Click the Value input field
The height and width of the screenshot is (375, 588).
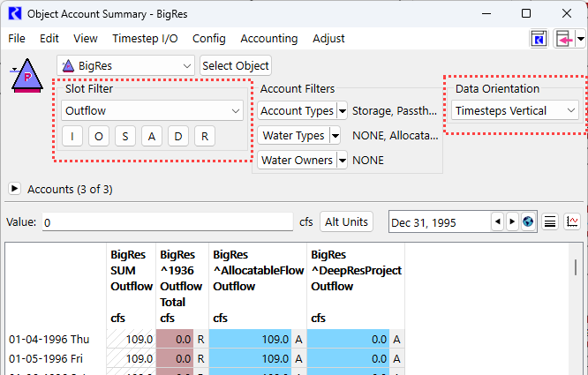[167, 223]
